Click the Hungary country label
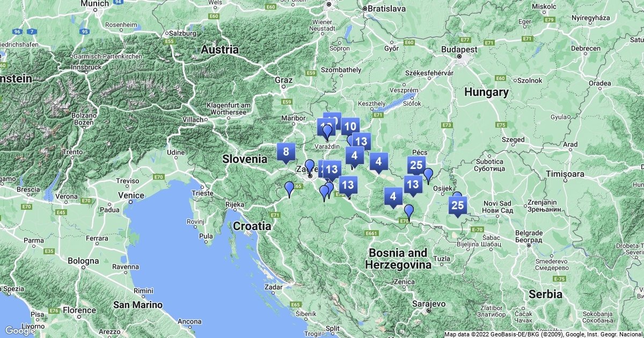This screenshot has width=644, height=338. coord(486,92)
